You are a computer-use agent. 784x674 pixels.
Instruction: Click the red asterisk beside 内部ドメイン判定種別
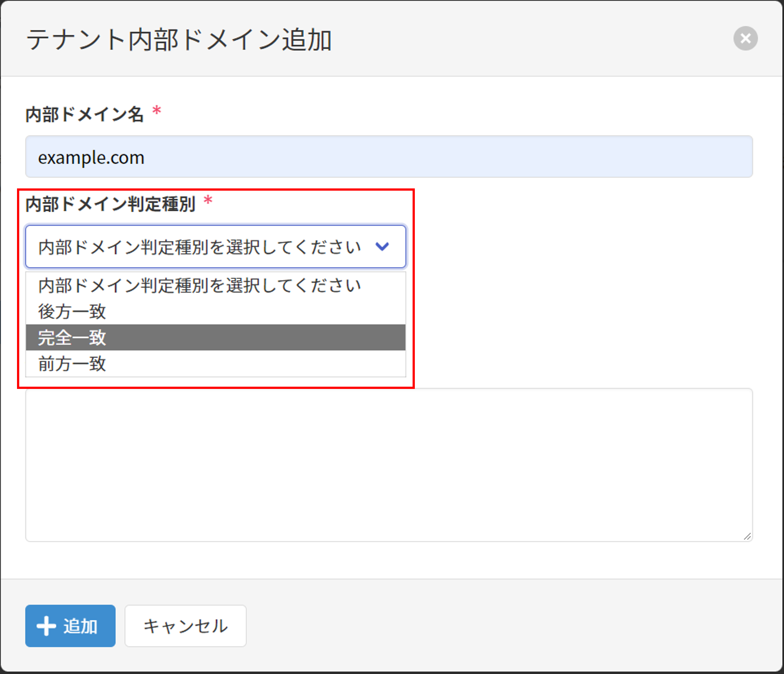click(x=208, y=200)
